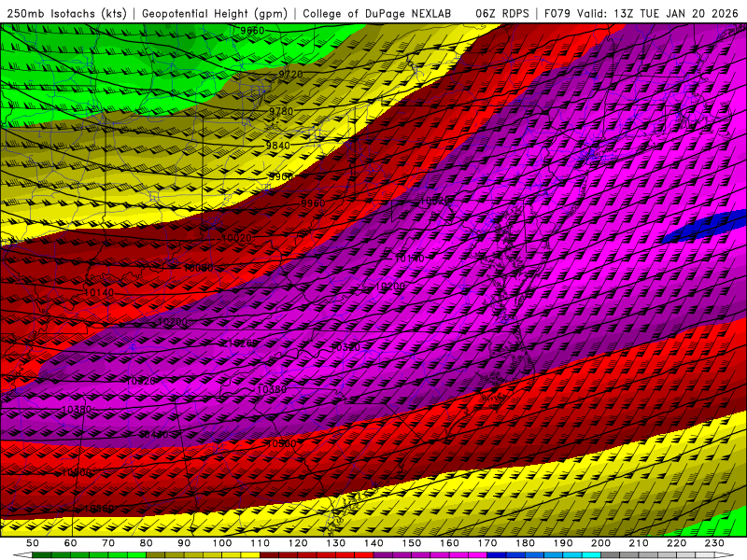Image resolution: width=747 pixels, height=560 pixels.
Task: Click the 230 value on the color scale
Action: [x=714, y=543]
